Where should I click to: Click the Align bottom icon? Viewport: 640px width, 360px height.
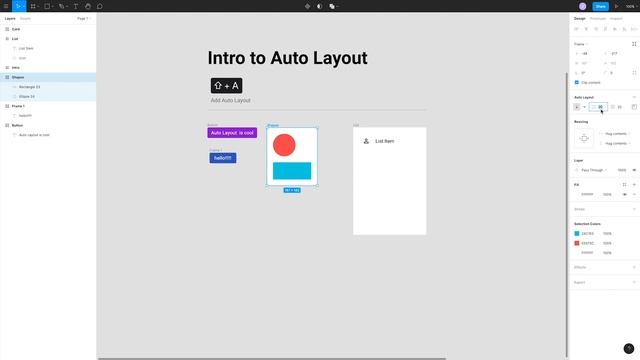(624, 29)
